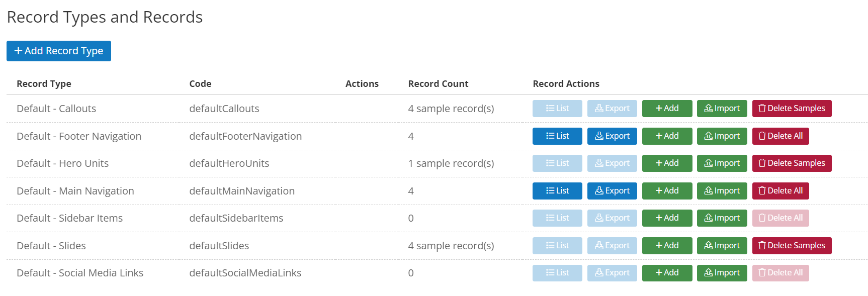
Task: Import records into Default - Callouts
Action: (722, 108)
